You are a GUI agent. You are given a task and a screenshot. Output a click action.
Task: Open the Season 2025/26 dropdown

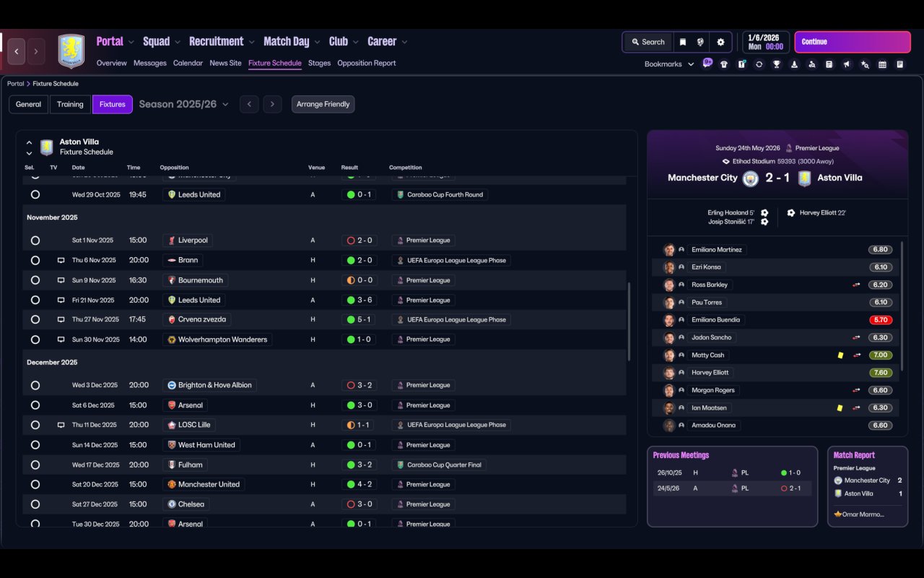pyautogui.click(x=183, y=104)
